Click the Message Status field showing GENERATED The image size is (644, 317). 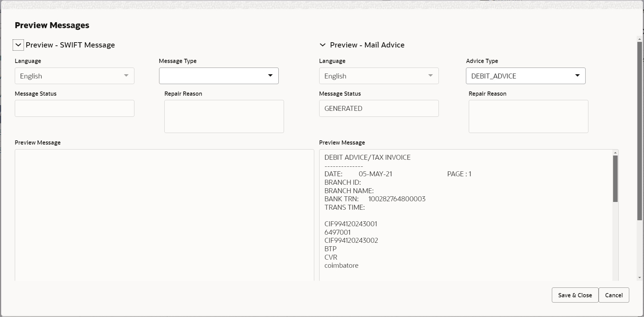click(379, 108)
